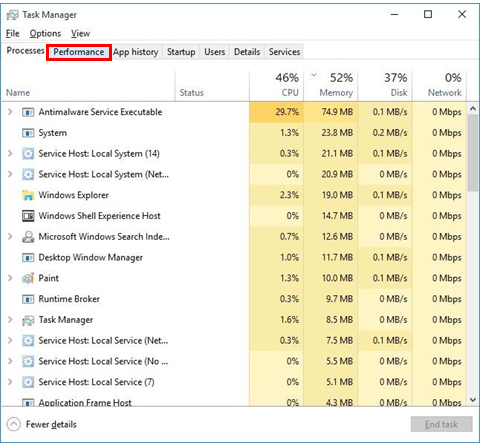Expand the Task Manager process row
482x445 pixels.
click(x=10, y=320)
